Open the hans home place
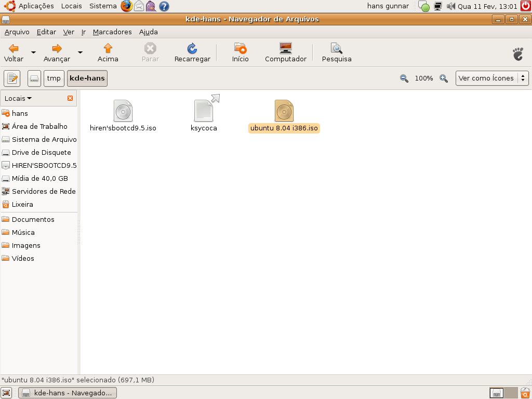This screenshot has height=399, width=532. click(x=38, y=113)
